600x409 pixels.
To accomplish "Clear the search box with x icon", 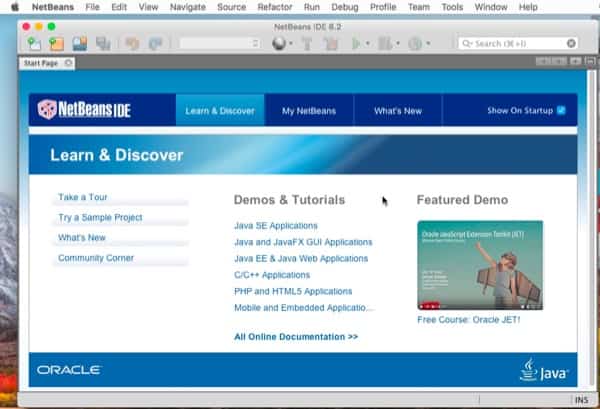I will (x=571, y=43).
